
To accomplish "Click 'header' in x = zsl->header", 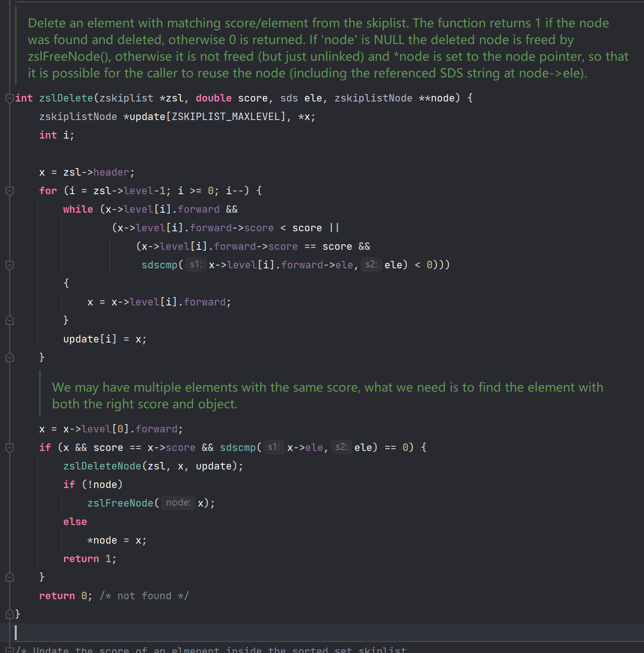I will [x=111, y=172].
